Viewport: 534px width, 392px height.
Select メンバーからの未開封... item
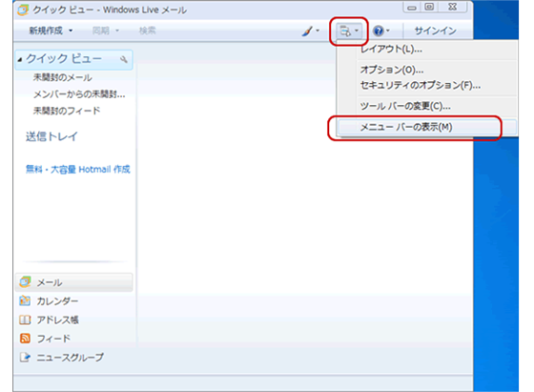[79, 94]
